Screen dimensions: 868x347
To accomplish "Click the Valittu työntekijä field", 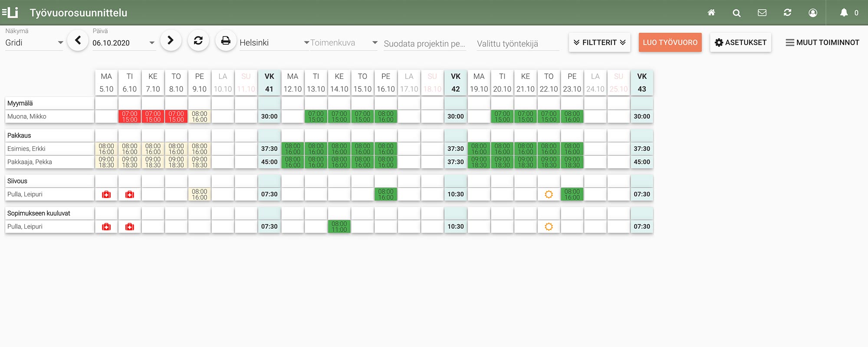I will [x=517, y=43].
